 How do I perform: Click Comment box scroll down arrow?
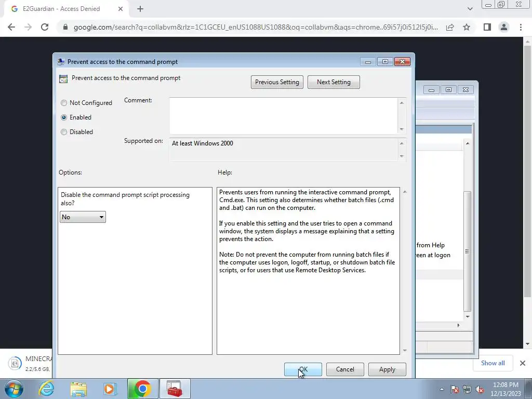(402, 129)
